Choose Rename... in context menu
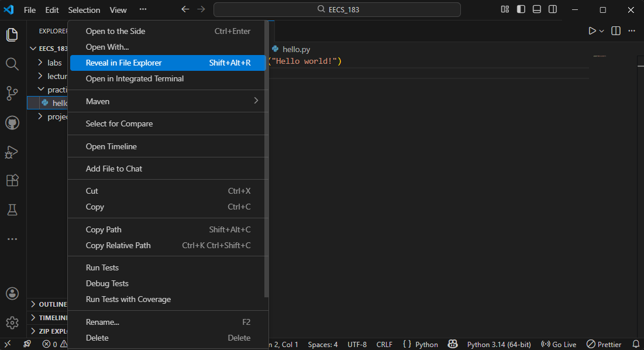This screenshot has width=644, height=350. 168,322
